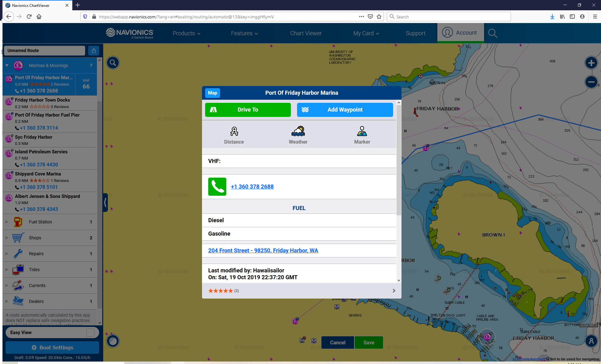Image resolution: width=601 pixels, height=364 pixels.
Task: Select the Chart Viewer tab
Action: pyautogui.click(x=305, y=33)
